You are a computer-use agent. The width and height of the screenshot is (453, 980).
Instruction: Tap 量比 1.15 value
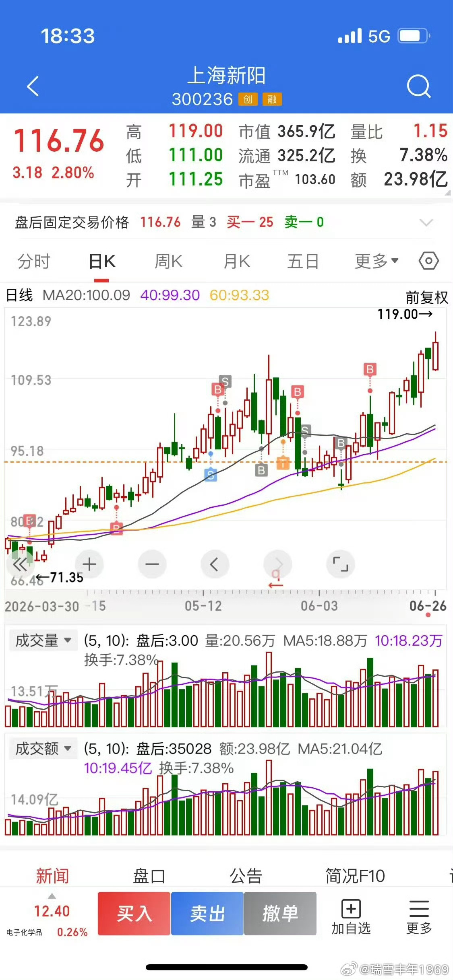[430, 131]
